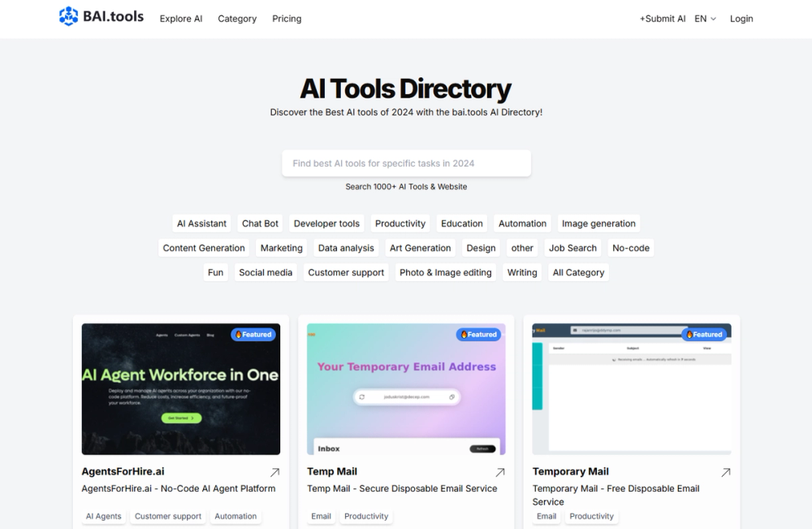Click AI Agents tag on AgentsForHire.ai card
The width and height of the screenshot is (812, 529).
tap(104, 516)
